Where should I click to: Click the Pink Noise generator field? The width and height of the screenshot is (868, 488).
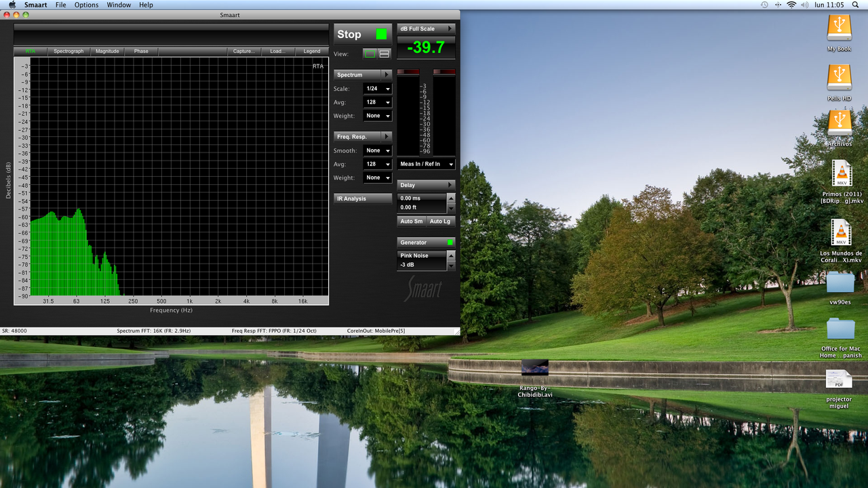(x=422, y=256)
